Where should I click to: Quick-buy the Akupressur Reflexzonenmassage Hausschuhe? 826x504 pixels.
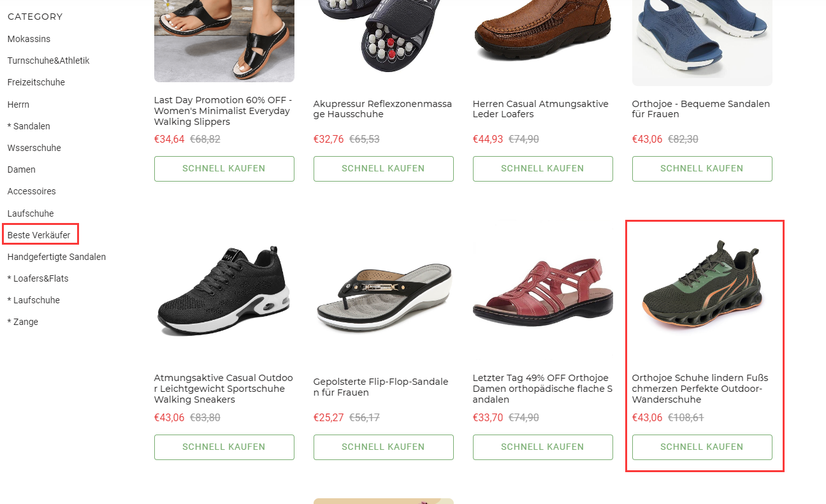383,169
